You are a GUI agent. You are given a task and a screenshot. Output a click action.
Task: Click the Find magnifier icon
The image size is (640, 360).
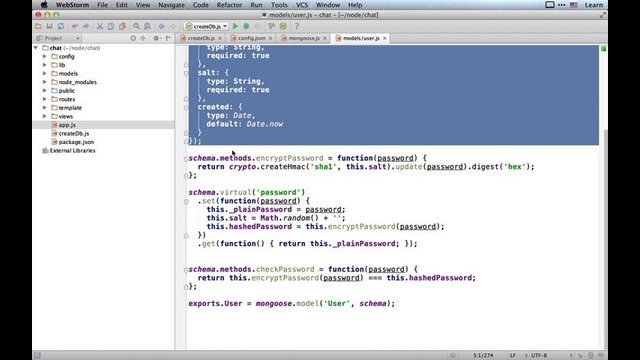click(x=136, y=27)
